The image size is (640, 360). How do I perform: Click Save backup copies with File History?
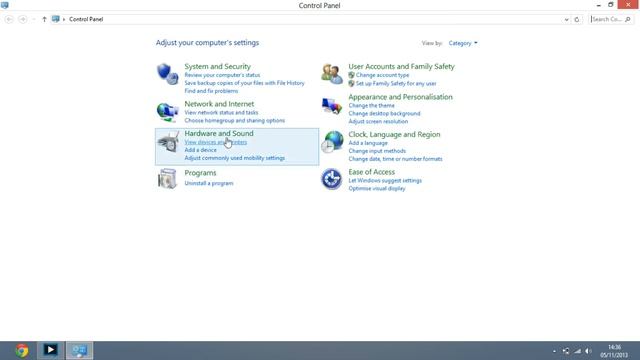pos(244,83)
